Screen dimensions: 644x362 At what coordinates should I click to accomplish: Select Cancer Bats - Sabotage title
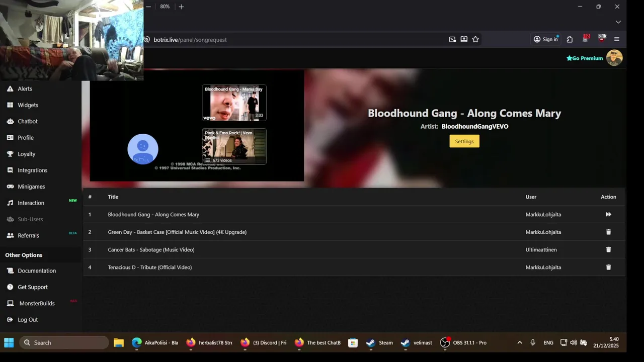coord(151,249)
